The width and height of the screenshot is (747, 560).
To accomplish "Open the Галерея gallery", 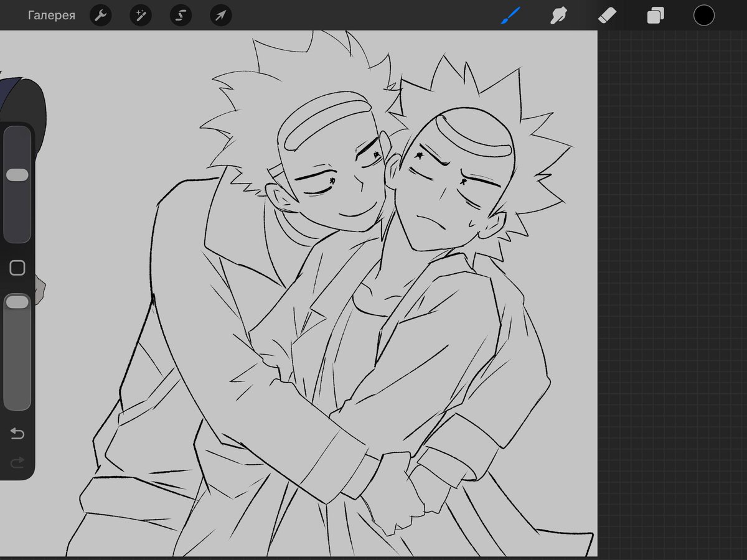I will [x=51, y=16].
